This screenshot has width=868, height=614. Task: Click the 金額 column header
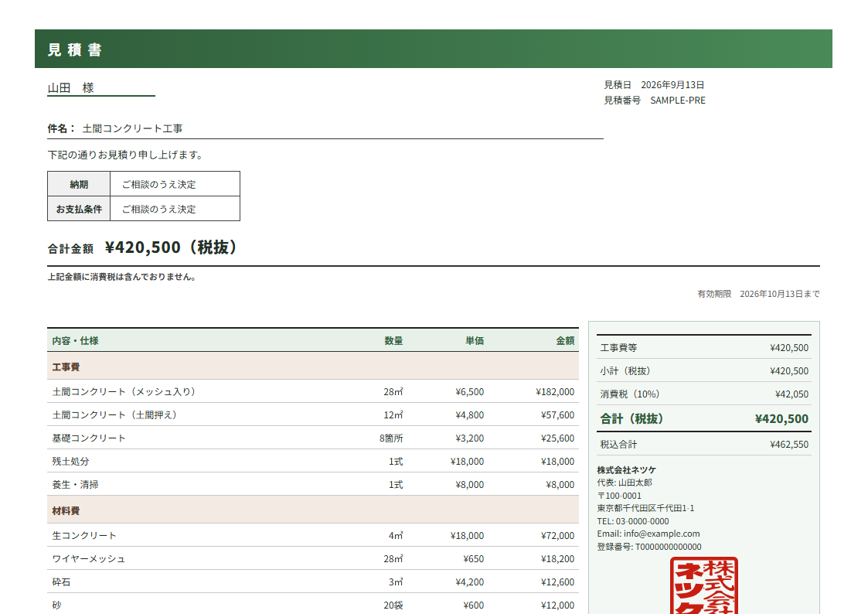click(565, 340)
